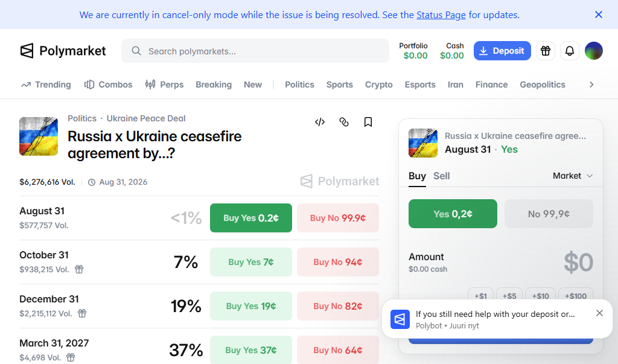
Task: Click the flag thumbnail in the trade panel
Action: (423, 143)
